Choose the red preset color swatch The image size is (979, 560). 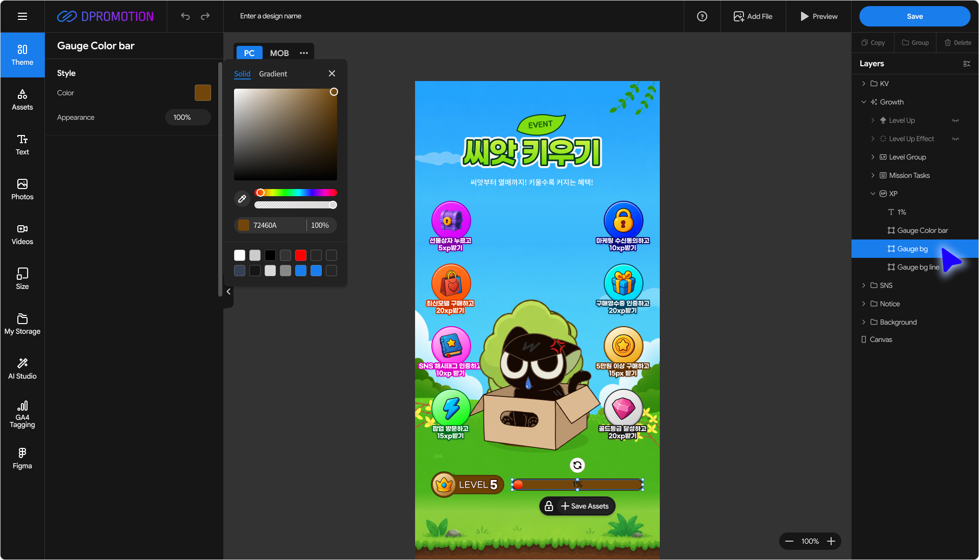301,255
